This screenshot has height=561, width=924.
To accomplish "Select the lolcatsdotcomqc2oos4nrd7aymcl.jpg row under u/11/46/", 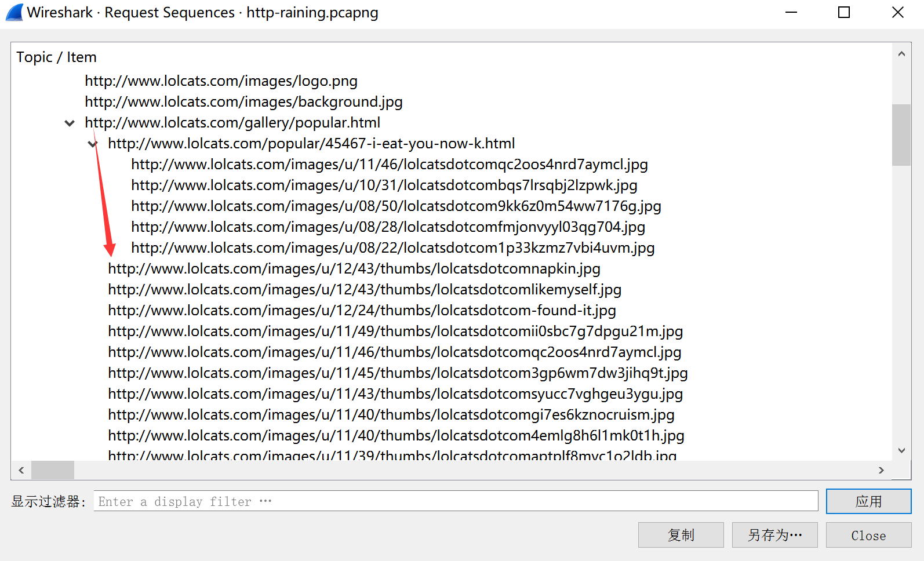I will click(390, 165).
